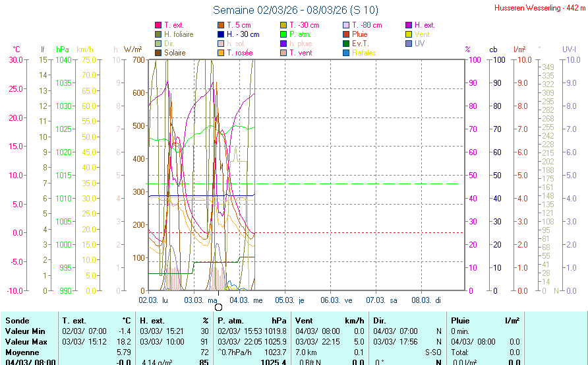Click the Sonde column header in the table
The height and width of the screenshot is (365, 588).
pos(16,320)
